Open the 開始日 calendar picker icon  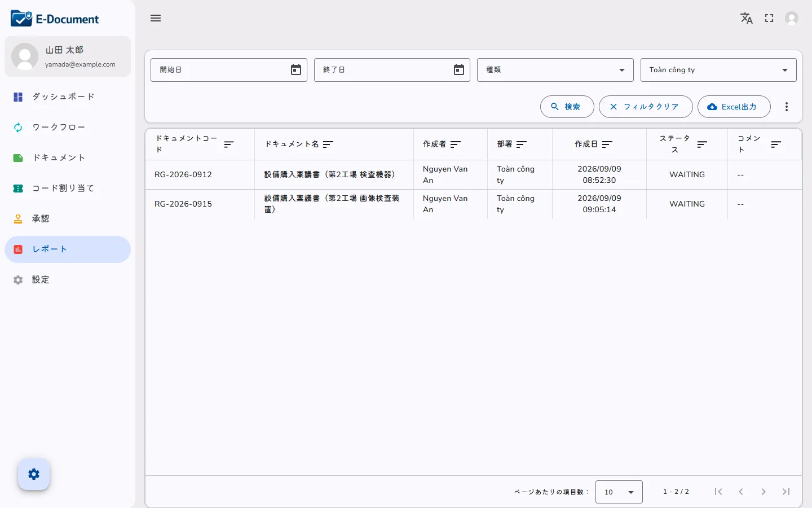tap(296, 69)
